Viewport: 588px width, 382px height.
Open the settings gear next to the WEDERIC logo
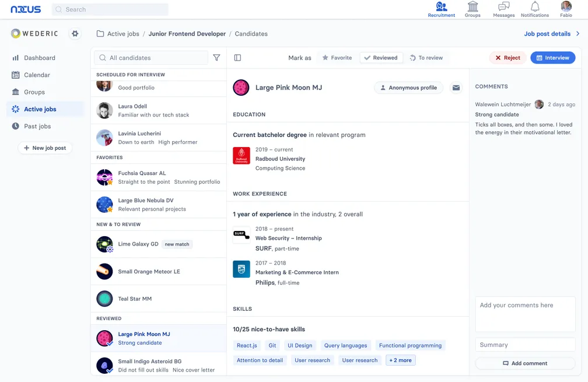pos(75,33)
